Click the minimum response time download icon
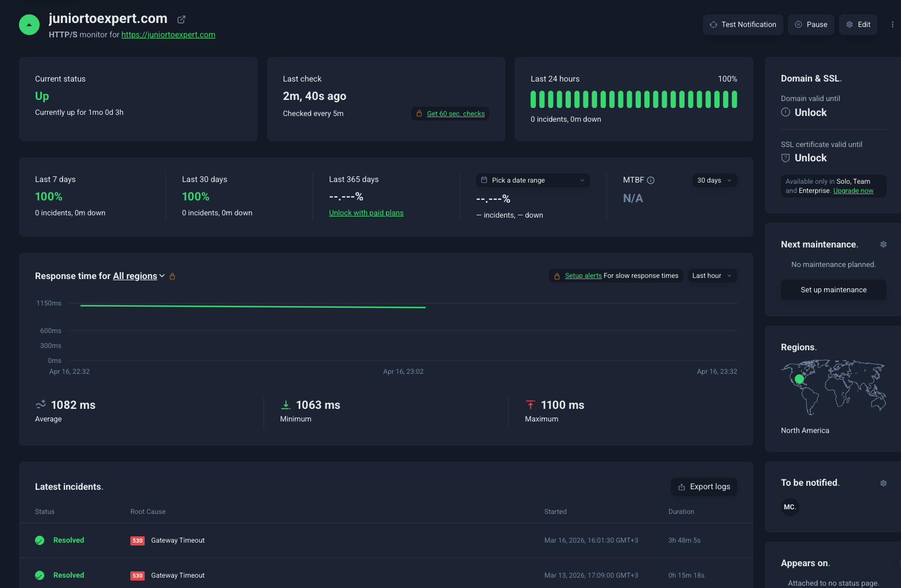The image size is (901, 588). (x=285, y=405)
